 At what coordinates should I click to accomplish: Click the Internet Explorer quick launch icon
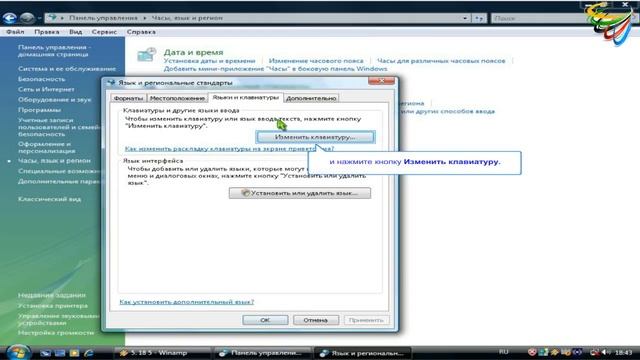89,353
